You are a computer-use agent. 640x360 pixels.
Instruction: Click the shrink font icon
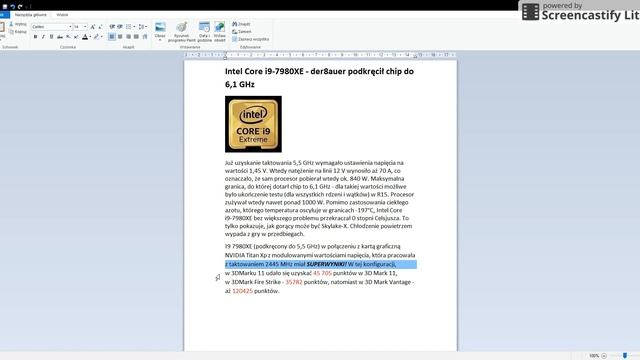click(x=100, y=27)
